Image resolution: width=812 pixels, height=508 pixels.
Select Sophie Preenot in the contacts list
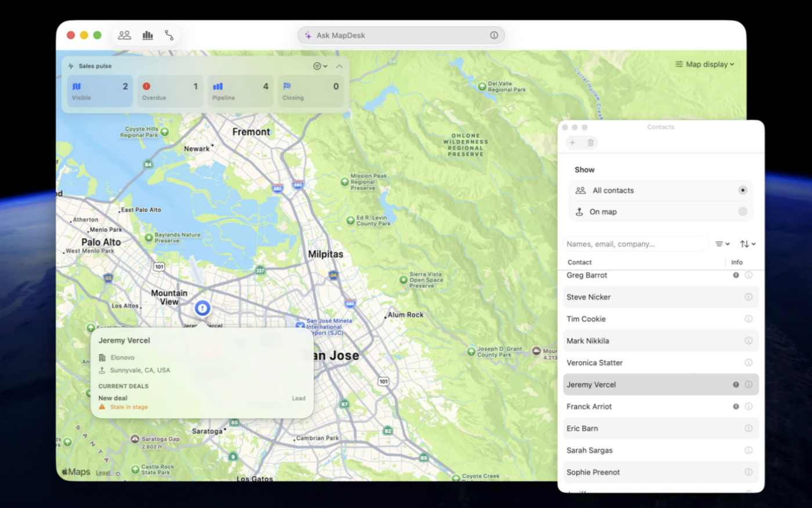661,472
